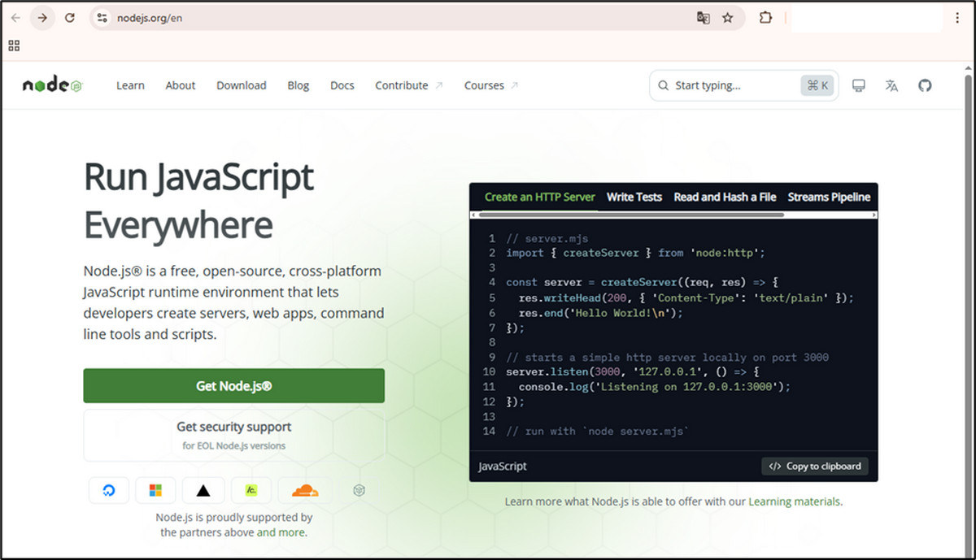Open the Learning materials link
Image resolution: width=976 pixels, height=560 pixels.
(x=794, y=501)
